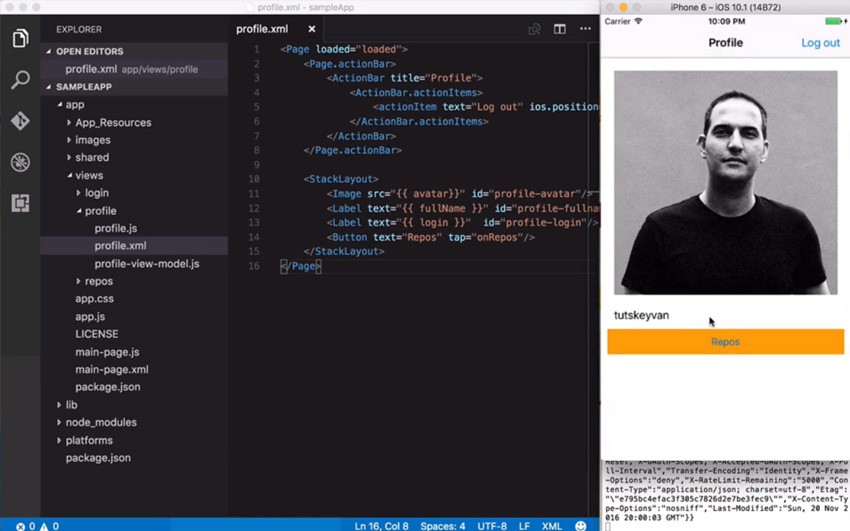Click the profile avatar photo in simulator
This screenshot has width=850, height=531.
click(725, 183)
